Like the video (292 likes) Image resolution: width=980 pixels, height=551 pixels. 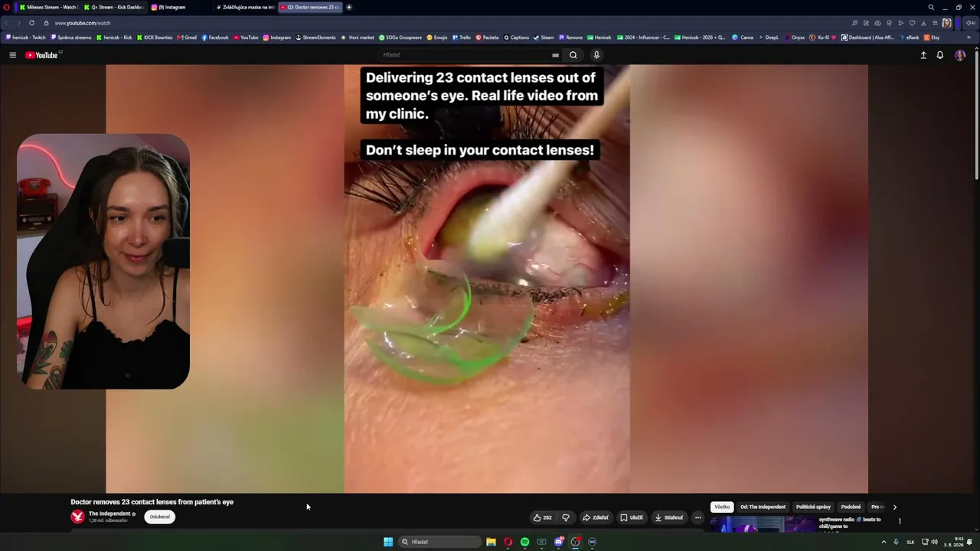543,517
